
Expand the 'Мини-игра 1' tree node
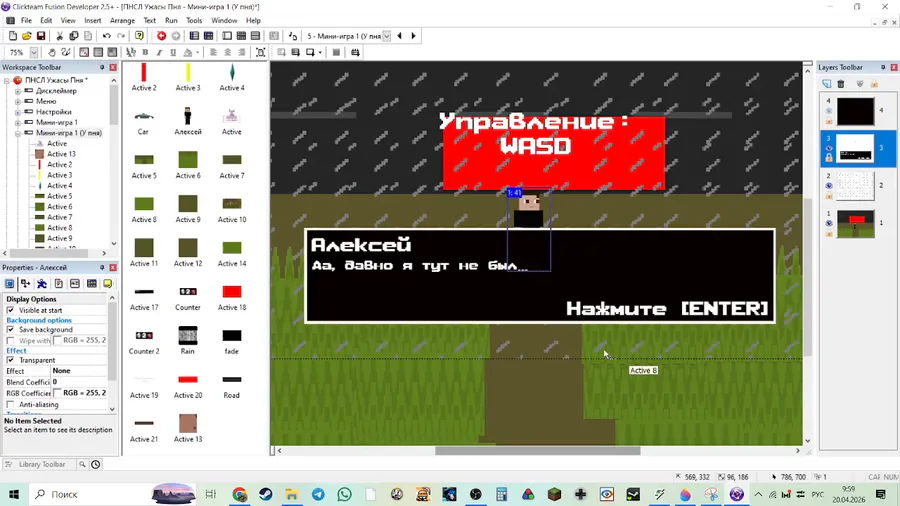pyautogui.click(x=18, y=122)
